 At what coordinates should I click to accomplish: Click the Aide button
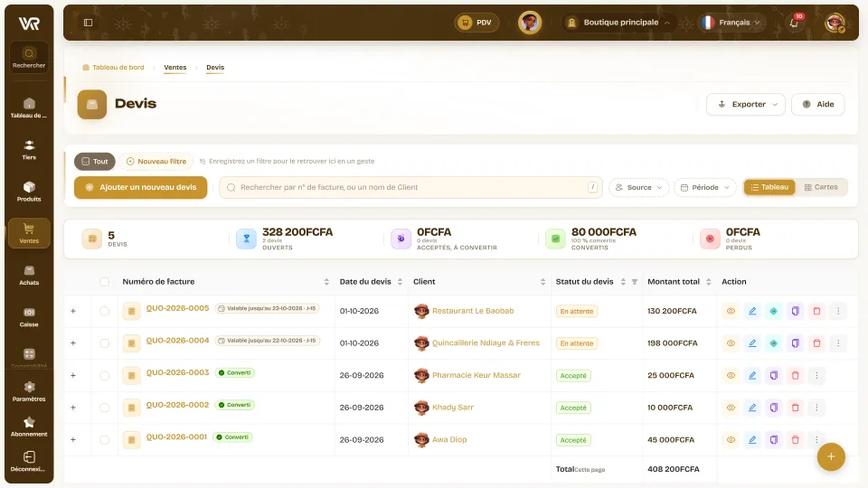coord(818,104)
